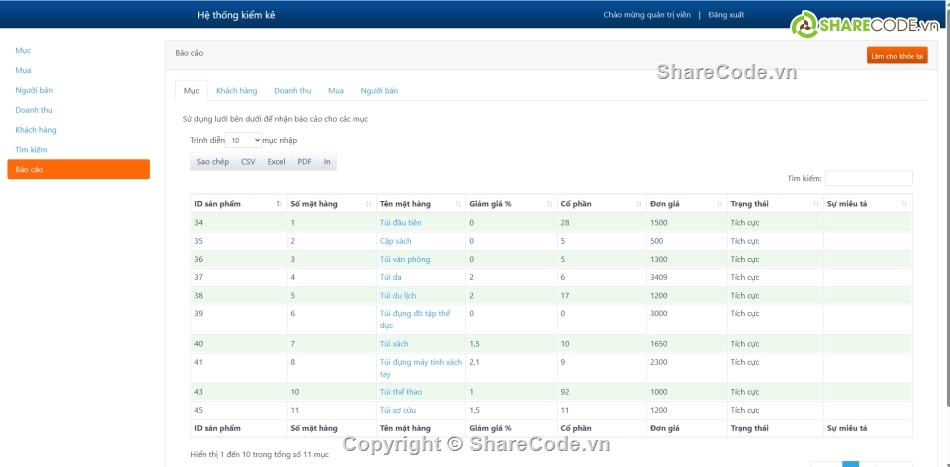950x467 pixels.
Task: Open the Doanh thu report tab
Action: [292, 91]
